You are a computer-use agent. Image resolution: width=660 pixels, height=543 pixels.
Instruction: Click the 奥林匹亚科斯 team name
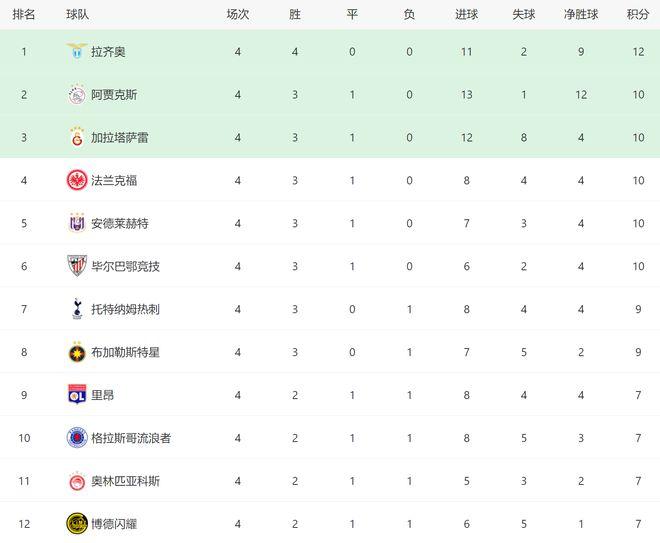pos(125,481)
